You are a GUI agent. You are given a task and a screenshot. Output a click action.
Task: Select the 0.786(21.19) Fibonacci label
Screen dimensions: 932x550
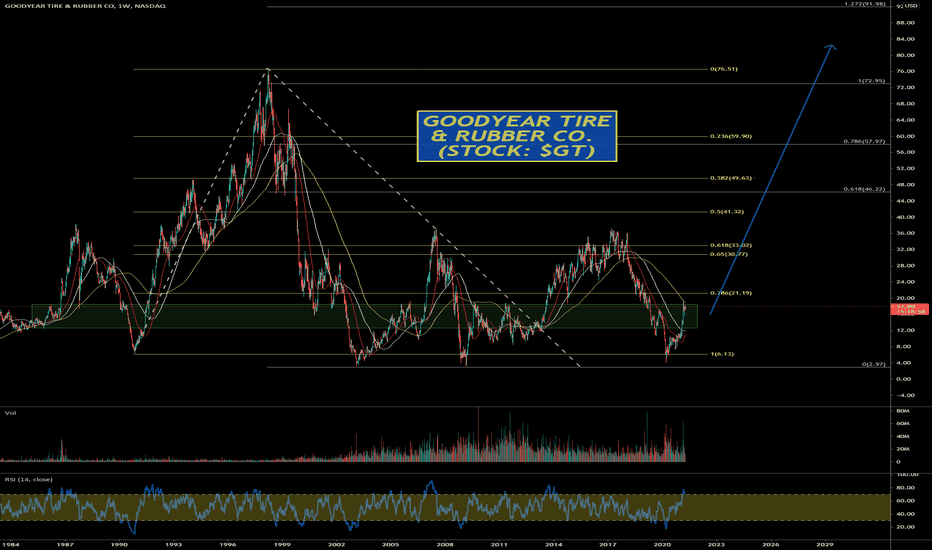click(x=731, y=293)
